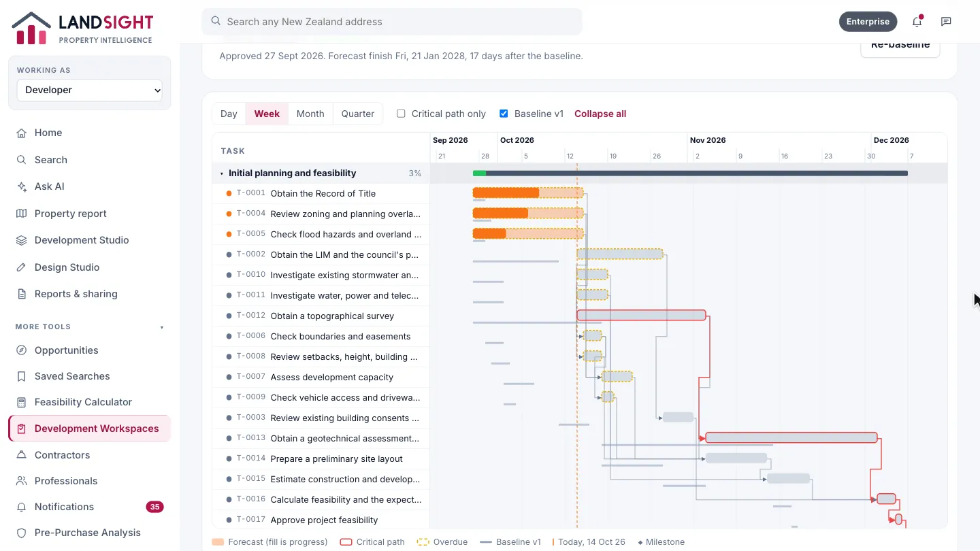Viewport: 980px width, 551px height.
Task: Open Development Workspaces in sidebar
Action: 90,429
